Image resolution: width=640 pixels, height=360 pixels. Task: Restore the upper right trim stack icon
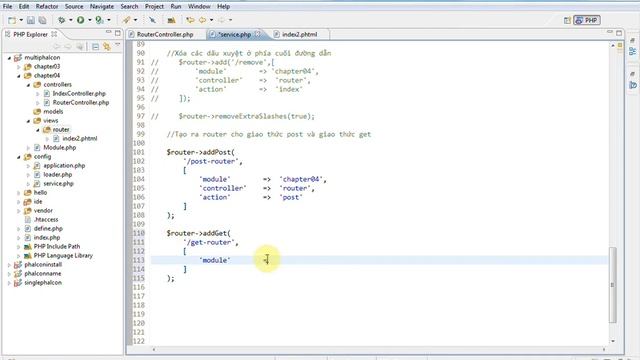633,40
